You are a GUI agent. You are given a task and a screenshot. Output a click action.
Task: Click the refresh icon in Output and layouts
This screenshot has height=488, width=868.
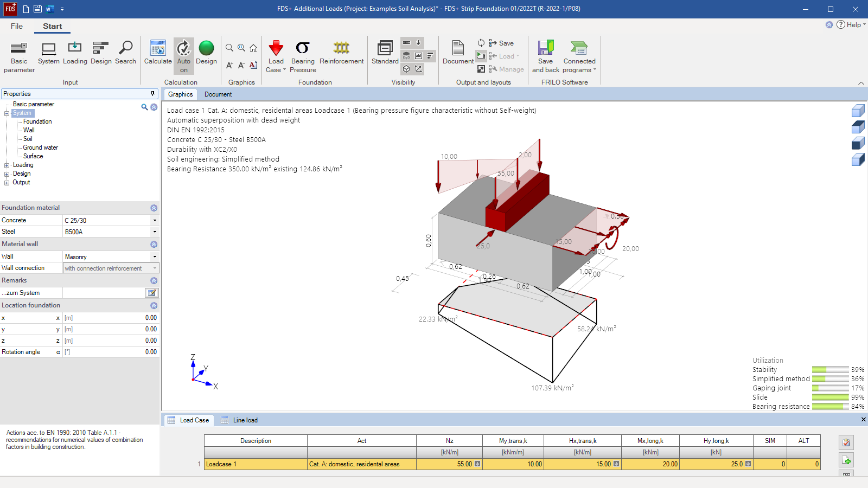(481, 43)
